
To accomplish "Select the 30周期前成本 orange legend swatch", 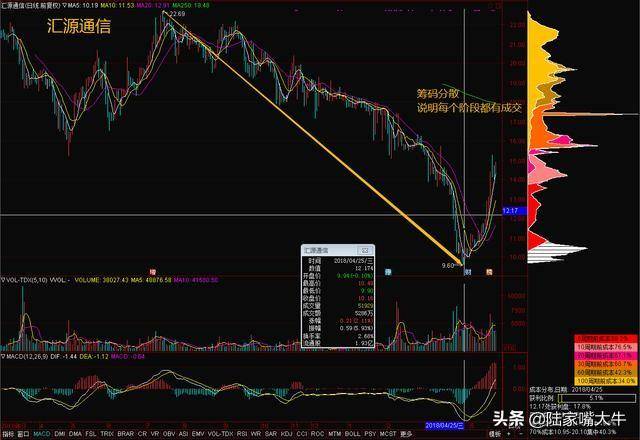I will (x=606, y=364).
